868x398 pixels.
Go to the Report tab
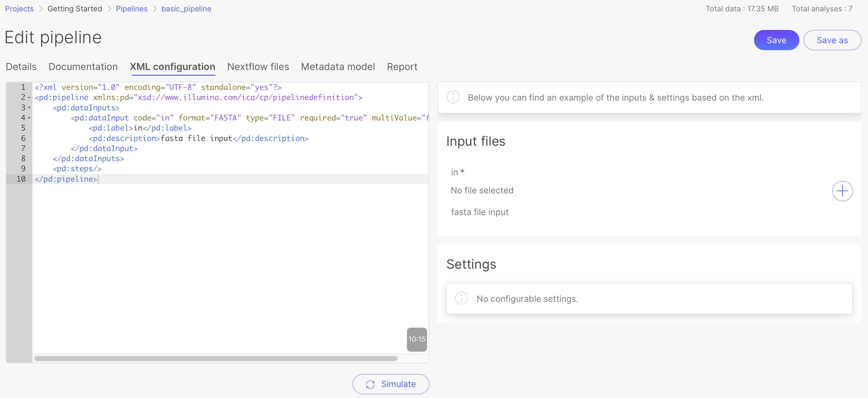[x=402, y=67]
